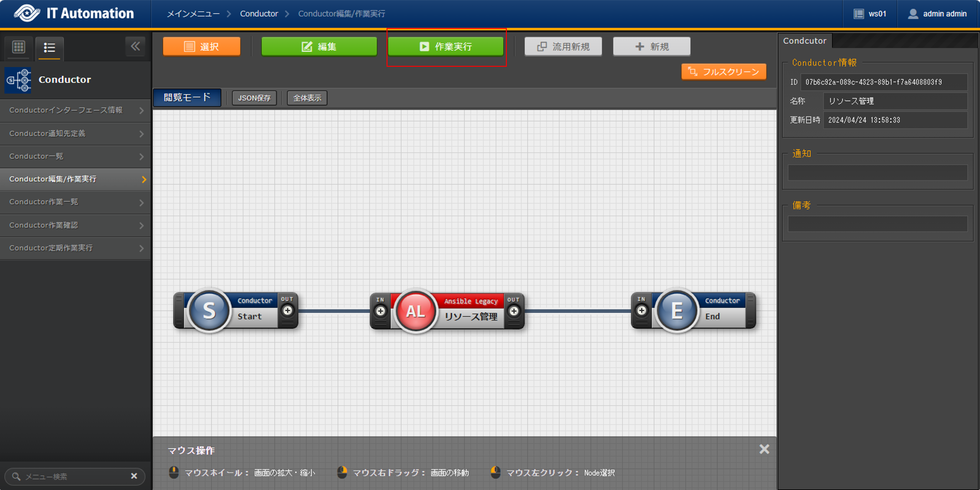Switch to list menu view icon

(49, 48)
